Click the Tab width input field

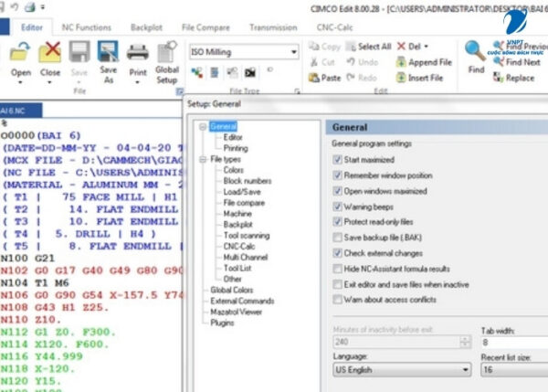pos(514,343)
